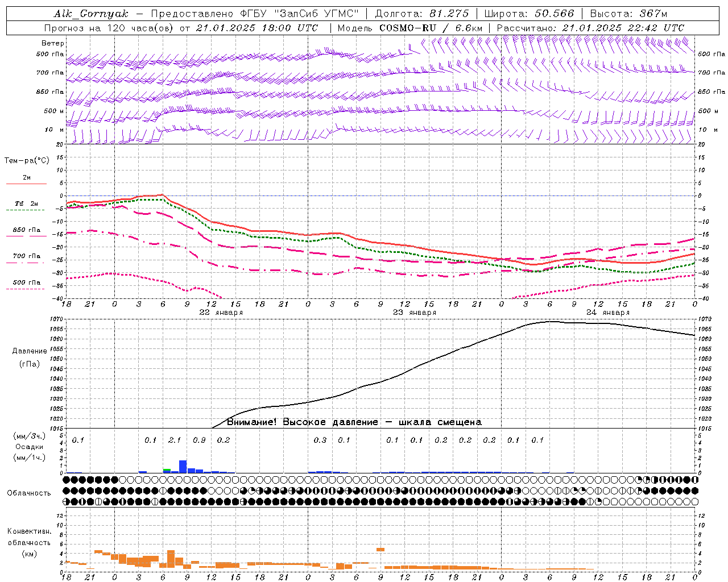
Task: Click the (мм/3ч.) unit label
Action: pyautogui.click(x=29, y=436)
